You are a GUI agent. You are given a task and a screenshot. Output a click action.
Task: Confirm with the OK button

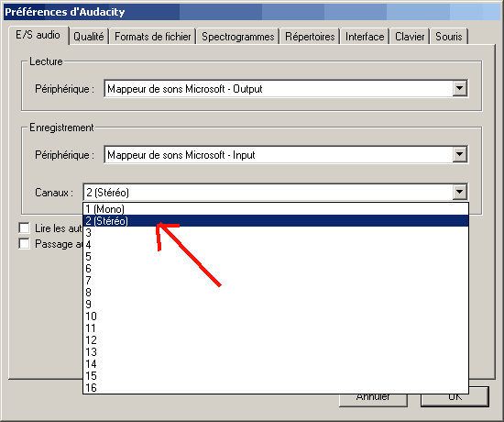[x=455, y=400]
